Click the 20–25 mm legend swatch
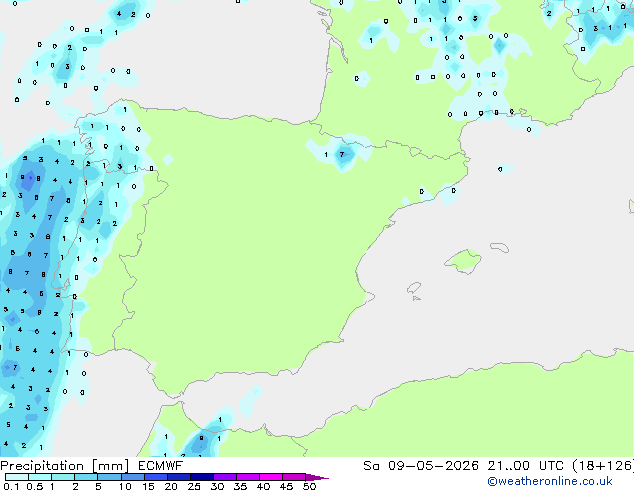The image size is (634, 490). pyautogui.click(x=178, y=477)
